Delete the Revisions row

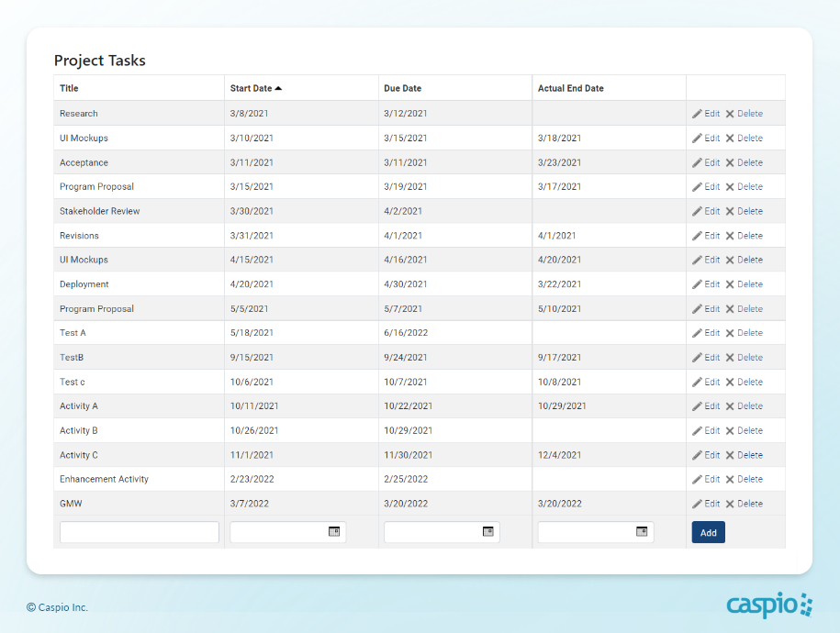click(744, 236)
